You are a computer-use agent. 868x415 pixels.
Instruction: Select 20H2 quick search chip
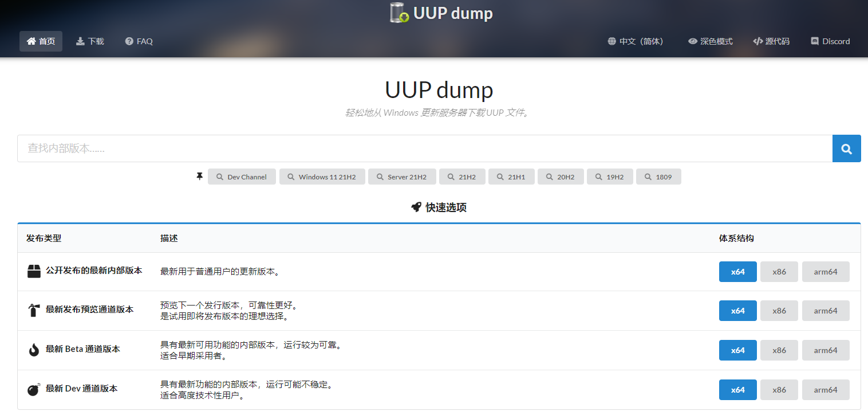click(x=561, y=177)
